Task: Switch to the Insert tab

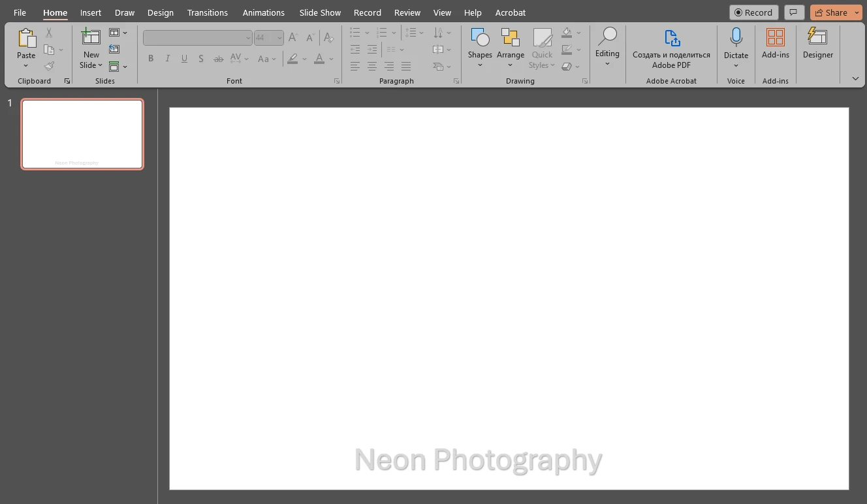Action: (x=90, y=12)
